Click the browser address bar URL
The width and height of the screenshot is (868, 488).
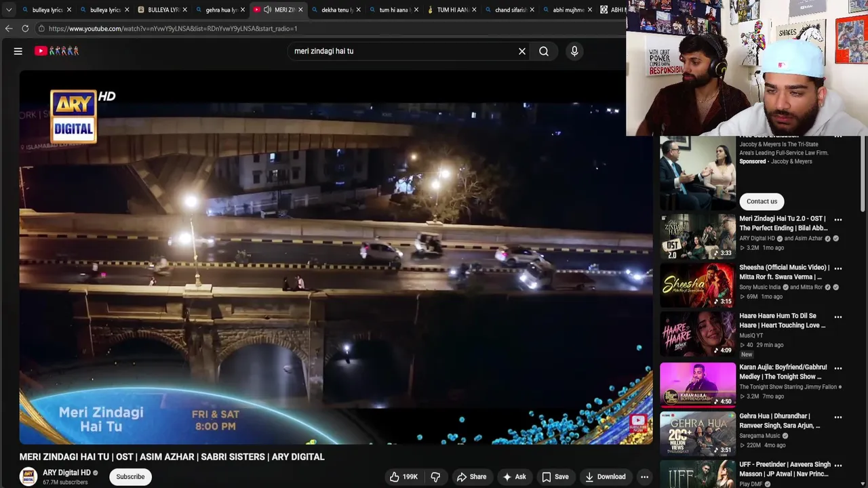tap(173, 28)
